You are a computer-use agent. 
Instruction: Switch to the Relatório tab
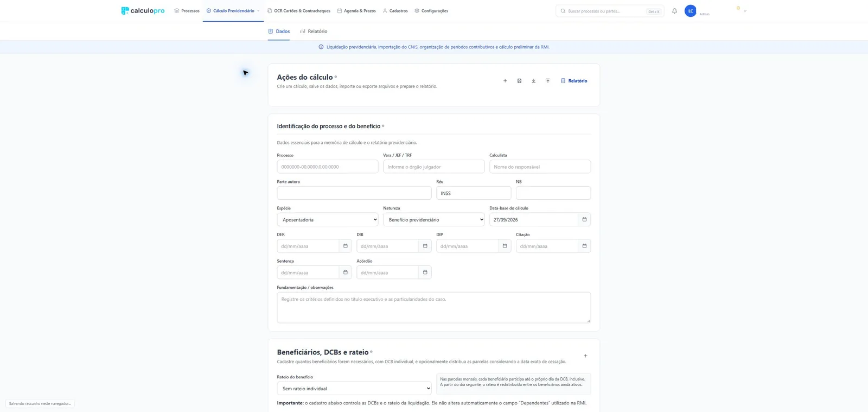[314, 31]
